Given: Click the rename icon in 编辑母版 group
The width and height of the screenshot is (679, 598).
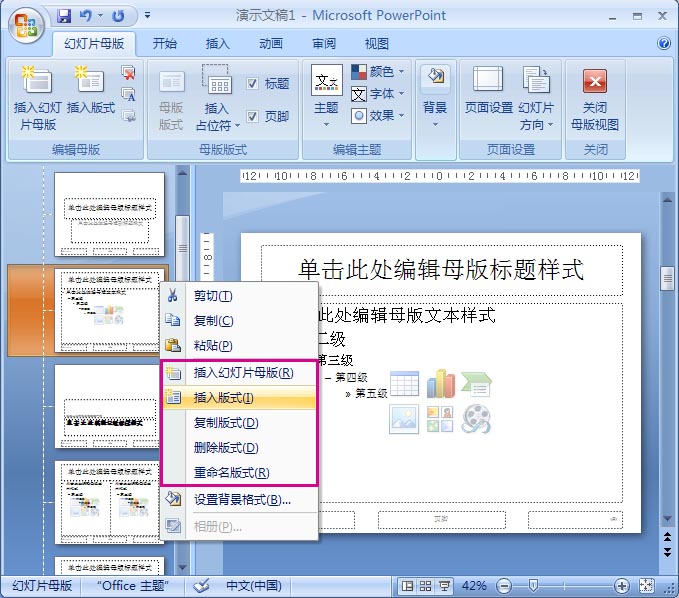Looking at the screenshot, I should tap(129, 94).
